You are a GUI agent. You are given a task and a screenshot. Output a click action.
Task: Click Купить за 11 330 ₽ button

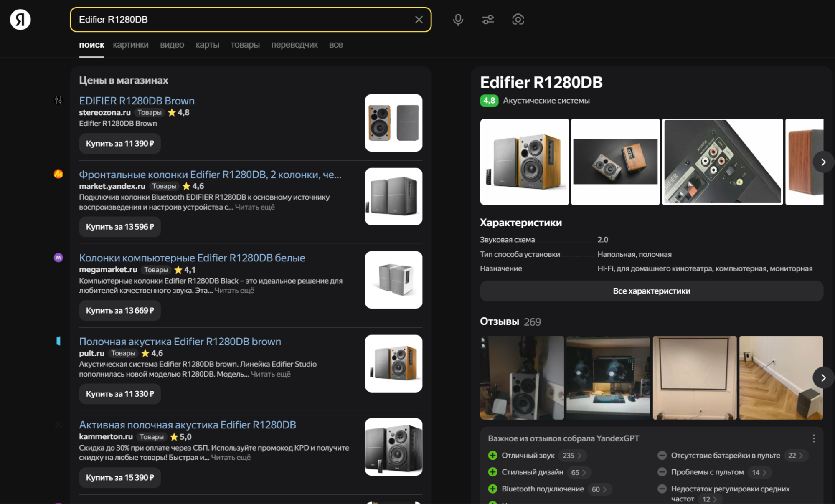(x=120, y=394)
